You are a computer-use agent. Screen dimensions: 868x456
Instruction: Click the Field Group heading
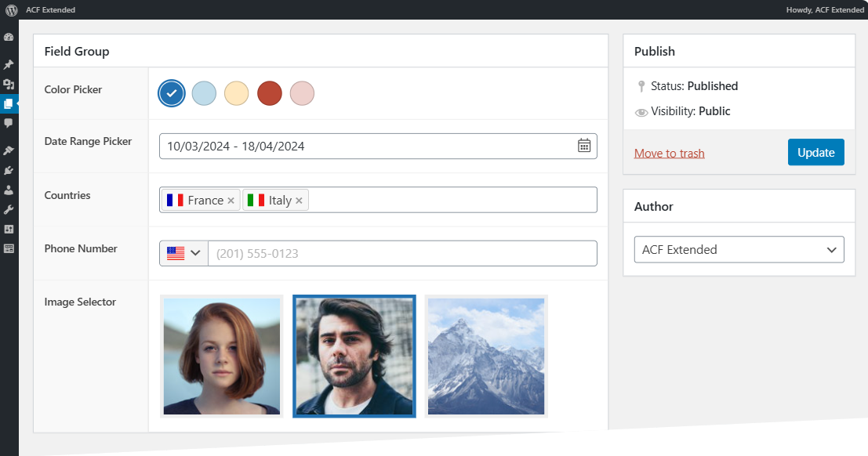(77, 52)
